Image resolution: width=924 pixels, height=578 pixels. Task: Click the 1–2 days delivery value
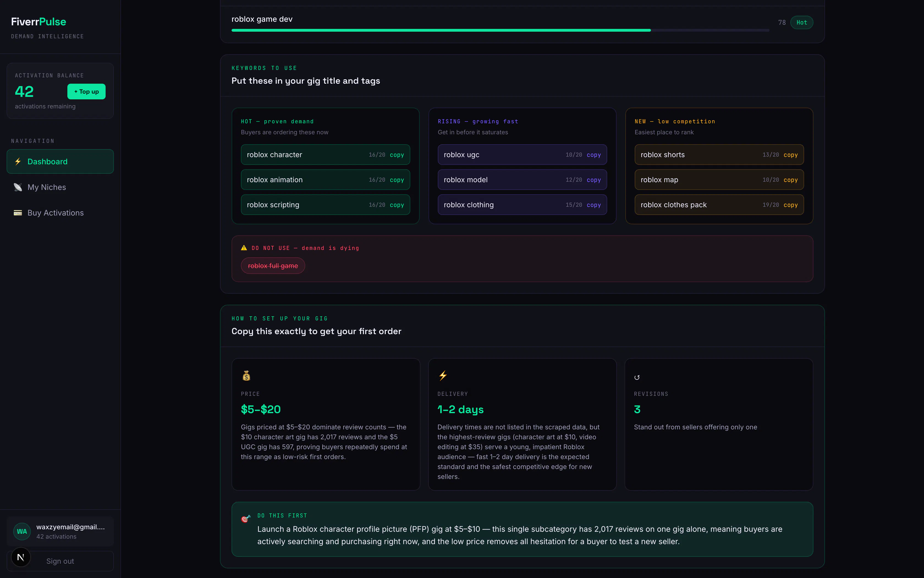460,410
